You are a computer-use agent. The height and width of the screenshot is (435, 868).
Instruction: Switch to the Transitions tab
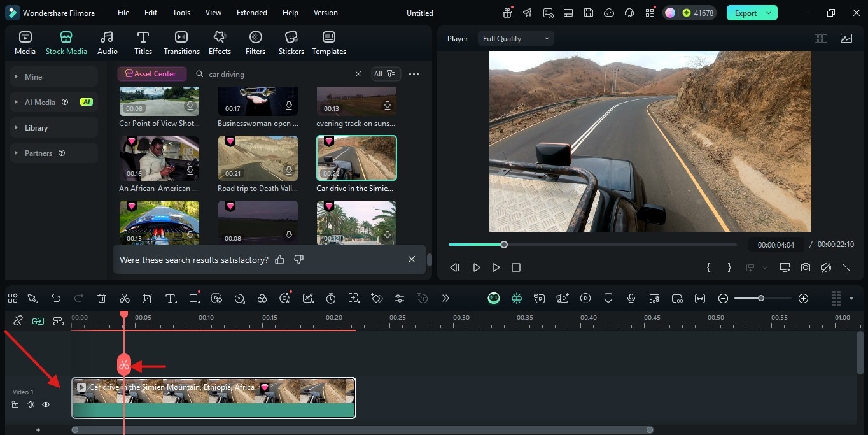pyautogui.click(x=181, y=43)
